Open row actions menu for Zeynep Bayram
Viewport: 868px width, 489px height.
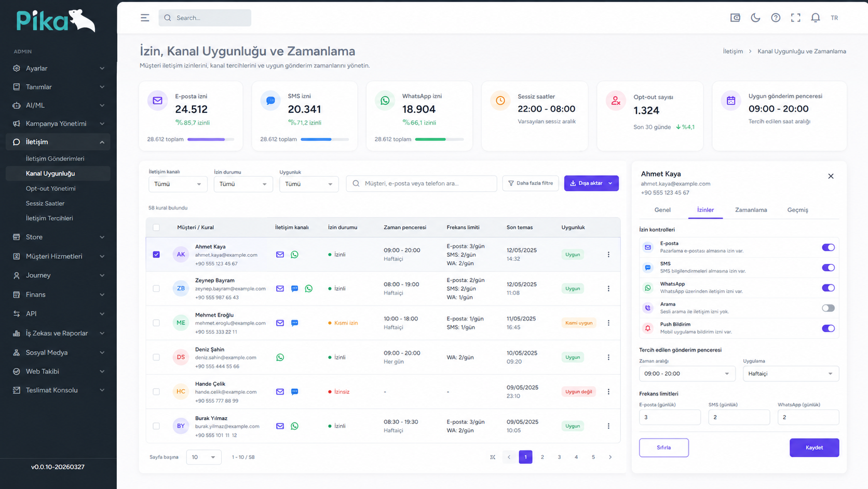[x=608, y=288]
